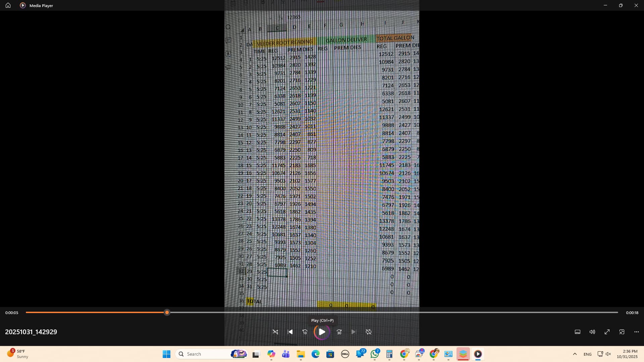Open the volume control
This screenshot has height=362, width=644.
pyautogui.click(x=592, y=332)
